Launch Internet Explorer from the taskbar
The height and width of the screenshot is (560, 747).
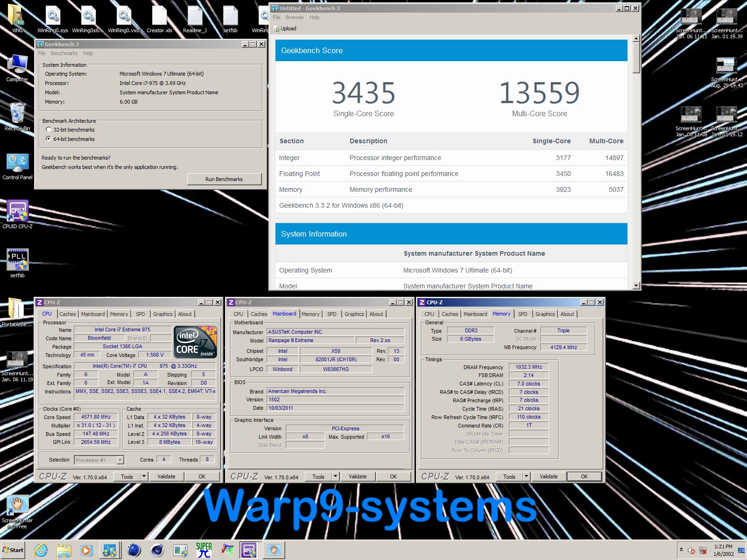(x=41, y=550)
